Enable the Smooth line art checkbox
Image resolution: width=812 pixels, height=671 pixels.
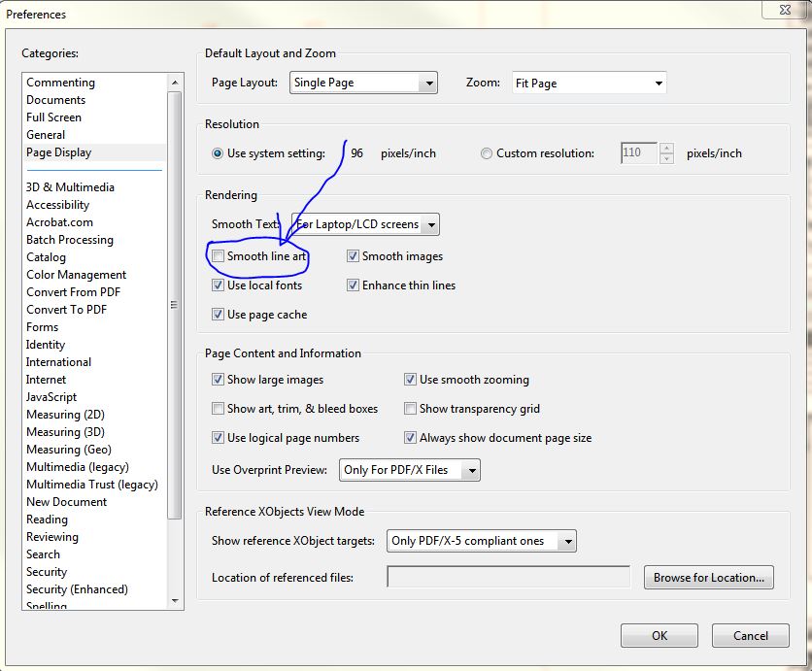point(219,254)
